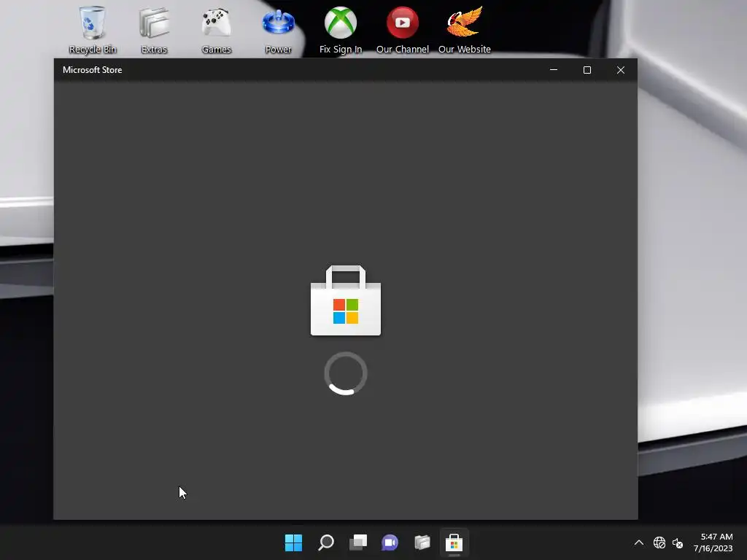Click the Windows Start button
The height and width of the screenshot is (560, 747).
pyautogui.click(x=293, y=542)
